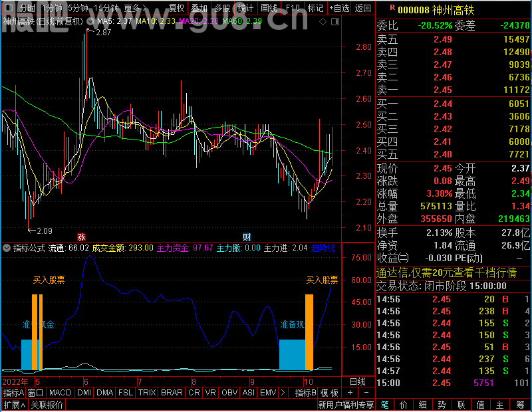Screen dimensions: 532x412
Task: Add stock with the +自选 button
Action: (339, 8)
